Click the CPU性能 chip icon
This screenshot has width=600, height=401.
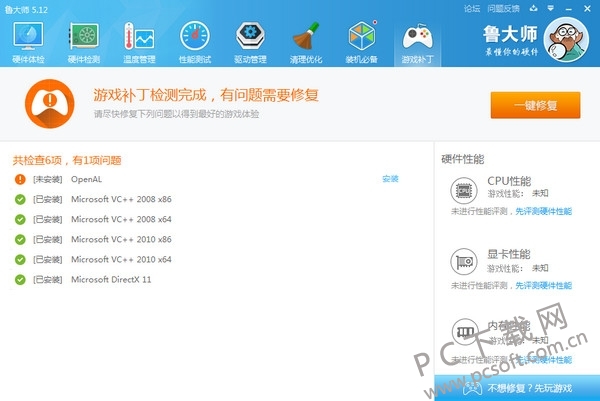point(464,190)
